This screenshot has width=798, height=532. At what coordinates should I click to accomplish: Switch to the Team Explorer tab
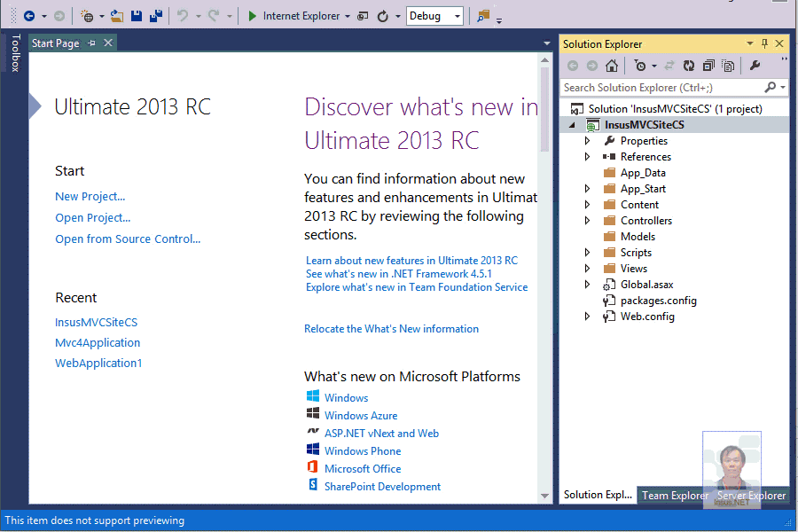click(675, 496)
